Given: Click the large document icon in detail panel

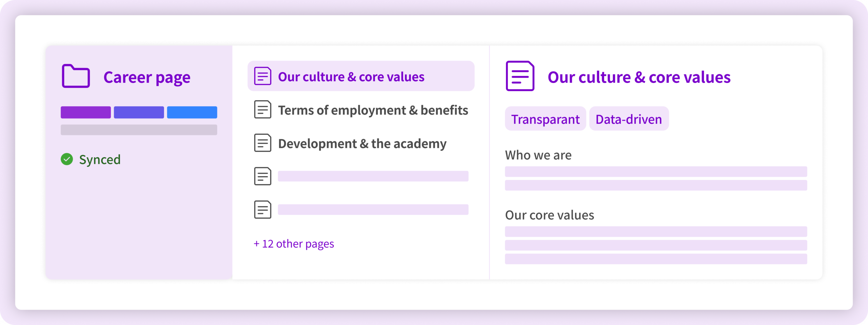Looking at the screenshot, I should 520,76.
